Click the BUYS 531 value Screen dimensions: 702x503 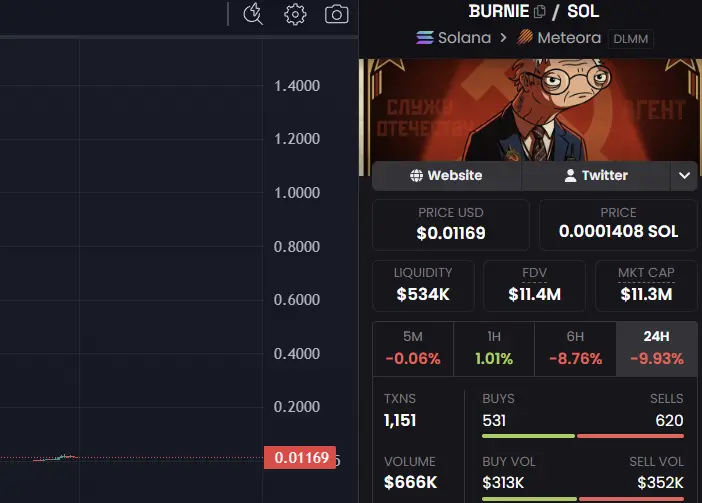(x=494, y=421)
